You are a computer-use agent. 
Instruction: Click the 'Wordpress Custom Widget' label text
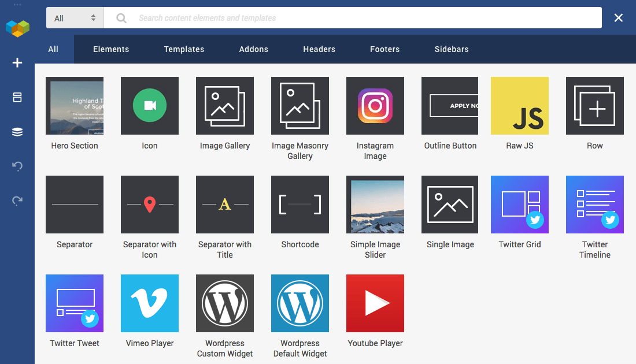(225, 348)
